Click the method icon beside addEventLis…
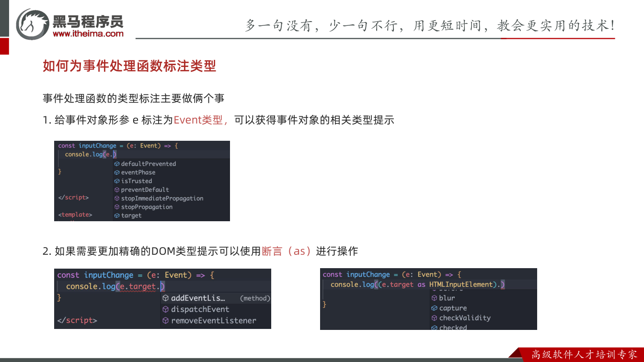This screenshot has width=644, height=362. (x=165, y=298)
